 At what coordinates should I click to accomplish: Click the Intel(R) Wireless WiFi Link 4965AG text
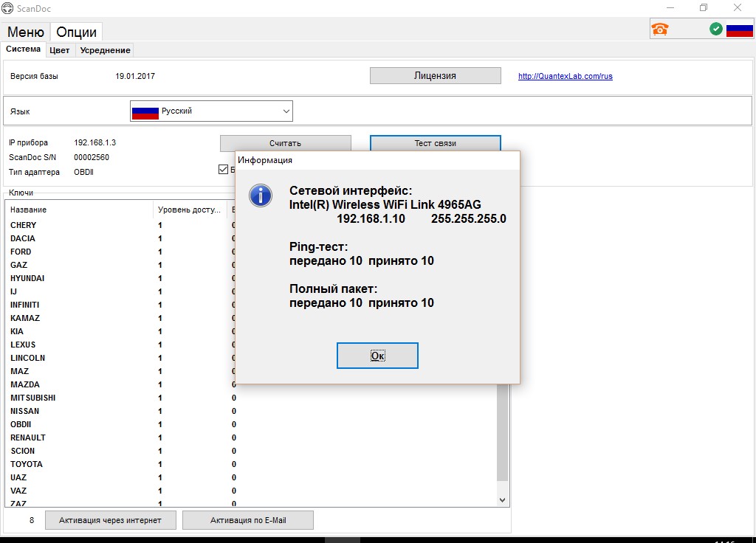(385, 205)
